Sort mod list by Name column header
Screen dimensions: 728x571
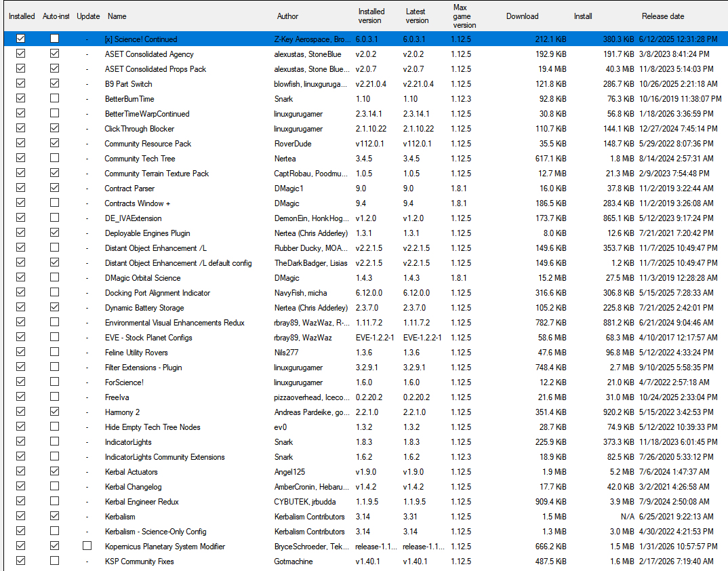click(x=117, y=16)
